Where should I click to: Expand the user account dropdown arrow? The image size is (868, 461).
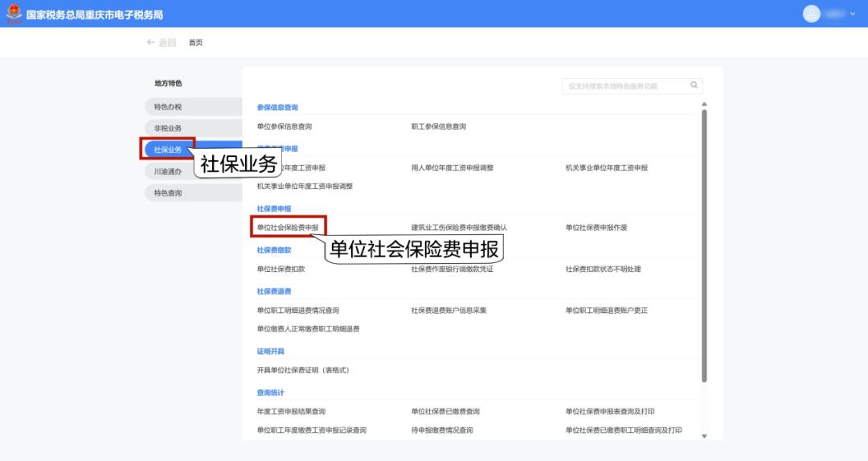click(x=853, y=14)
